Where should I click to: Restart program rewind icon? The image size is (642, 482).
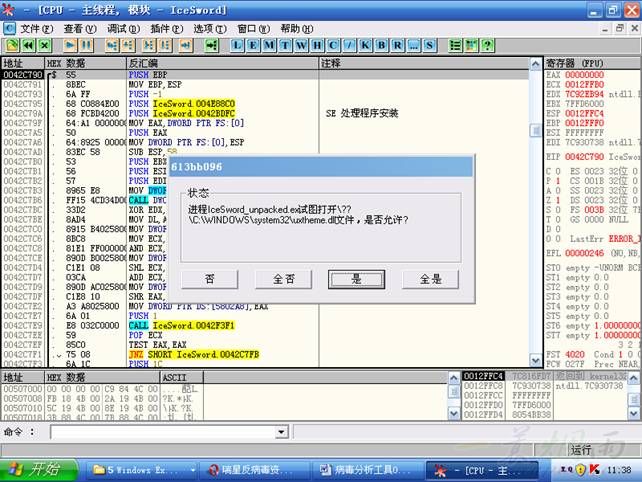28,45
